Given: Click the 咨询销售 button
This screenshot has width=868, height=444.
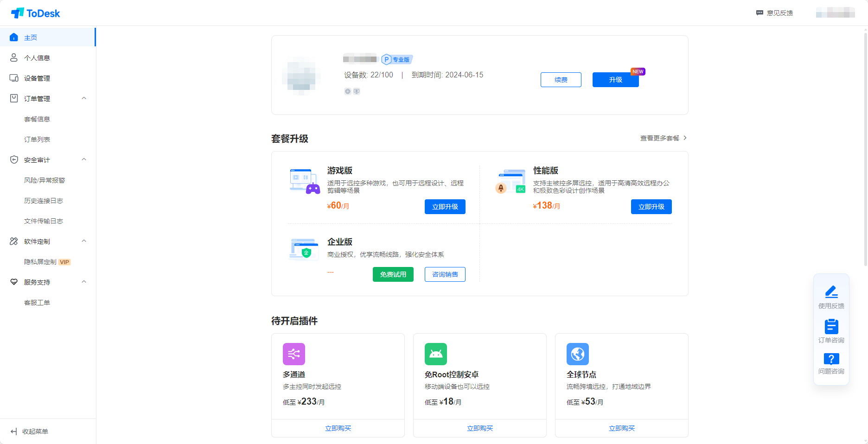Looking at the screenshot, I should click(x=445, y=274).
